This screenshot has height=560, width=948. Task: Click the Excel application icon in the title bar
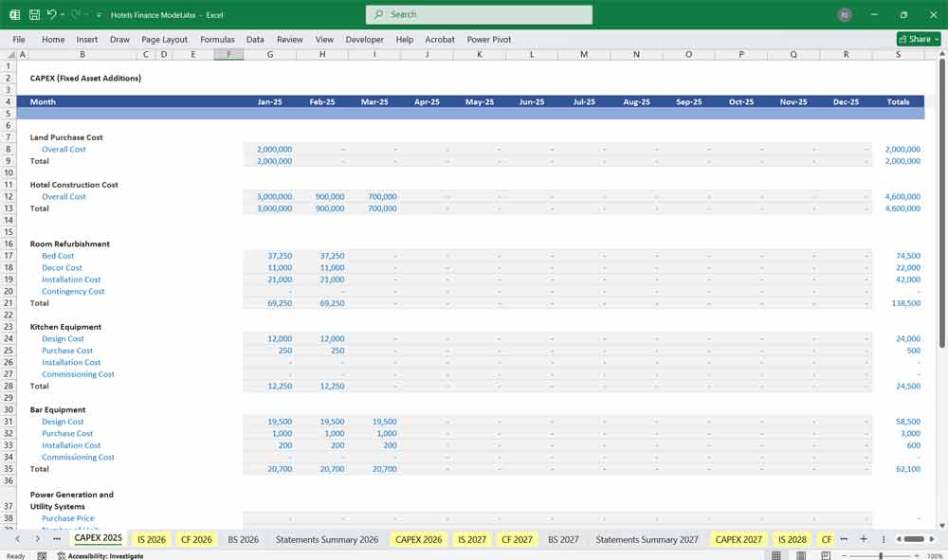pos(14,14)
